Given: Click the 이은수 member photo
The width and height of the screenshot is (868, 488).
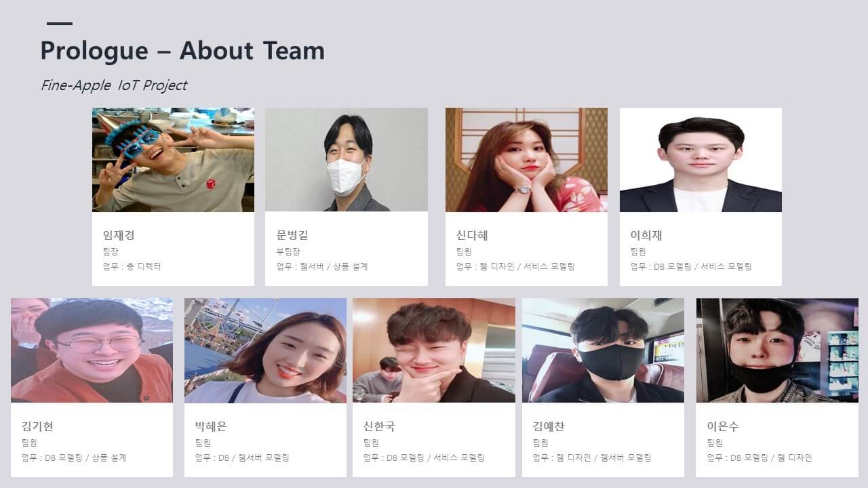Looking at the screenshot, I should [777, 350].
